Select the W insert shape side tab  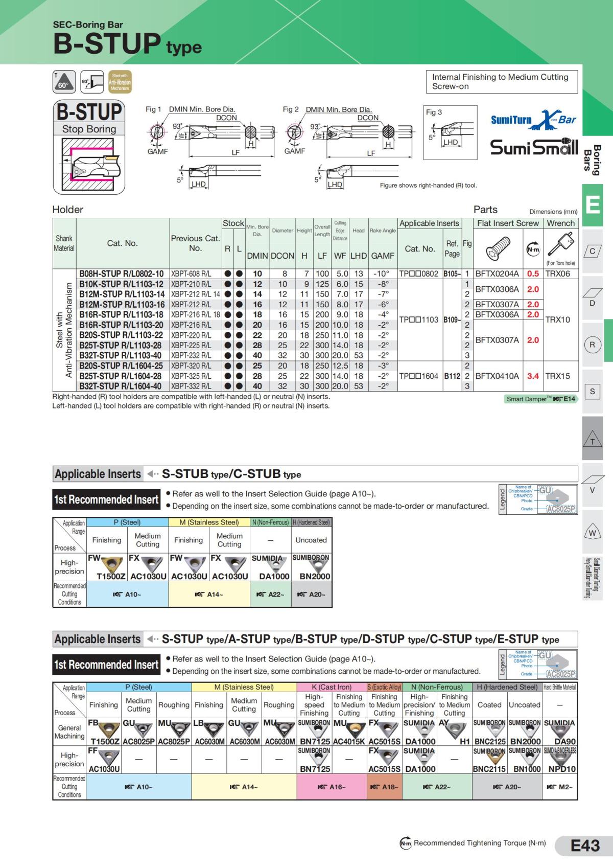tap(593, 533)
